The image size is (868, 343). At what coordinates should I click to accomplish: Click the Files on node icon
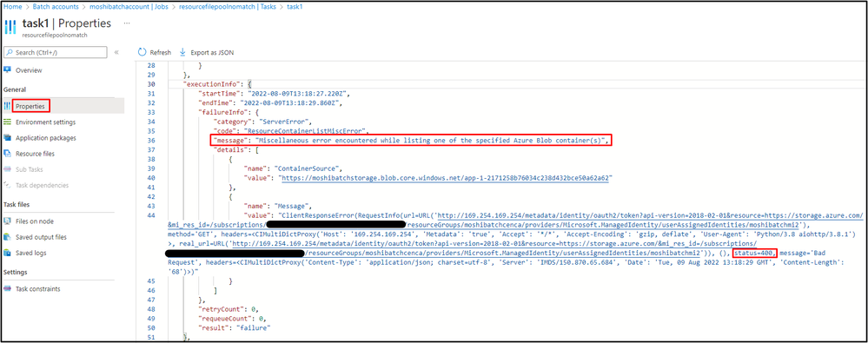coord(7,221)
